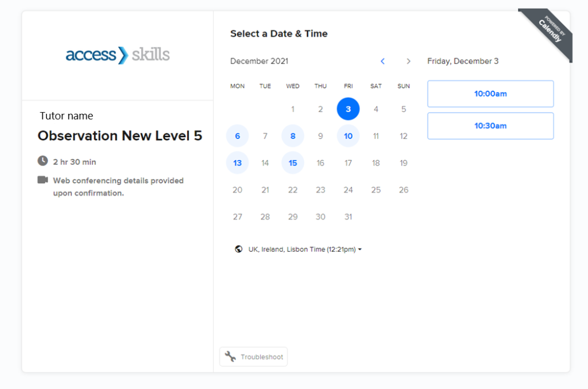Click unavailable date 9
Image resolution: width=588 pixels, height=389 pixels.
click(x=320, y=136)
